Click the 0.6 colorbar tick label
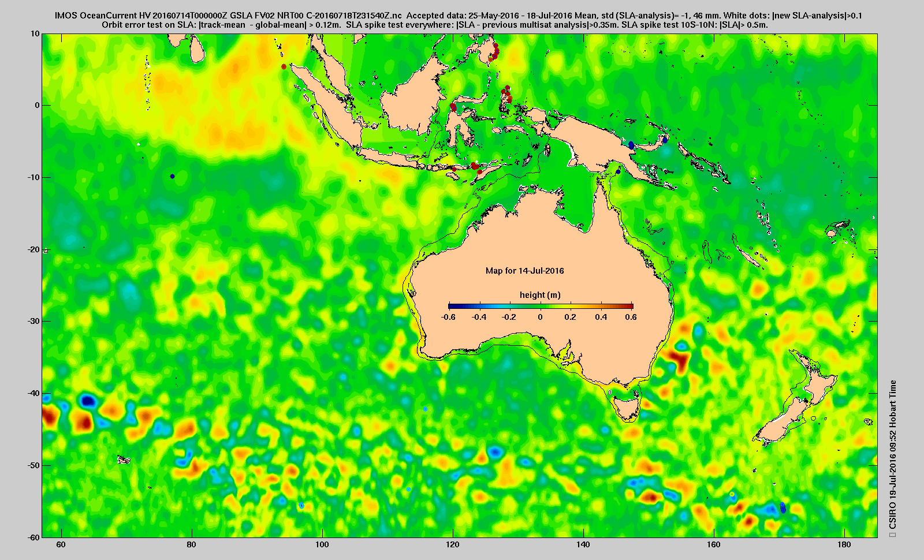 point(630,317)
